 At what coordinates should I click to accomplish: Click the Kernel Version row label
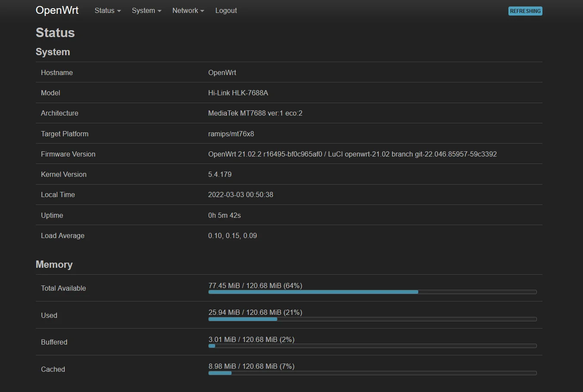[64, 174]
